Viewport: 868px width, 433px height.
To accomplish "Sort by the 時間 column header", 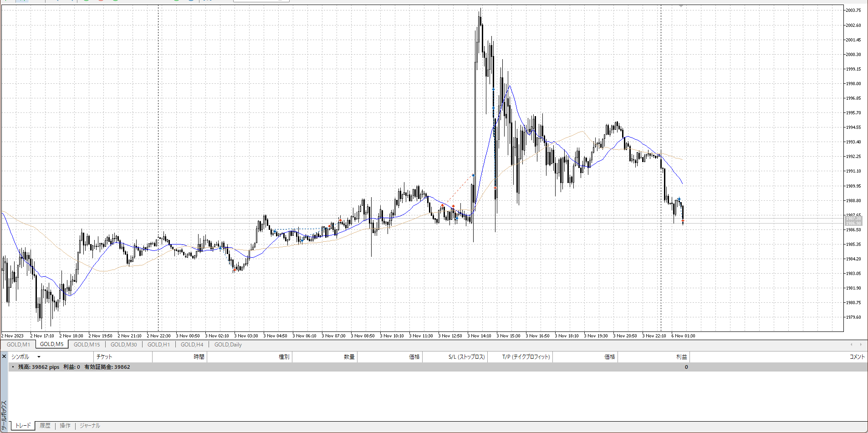I will pos(199,357).
